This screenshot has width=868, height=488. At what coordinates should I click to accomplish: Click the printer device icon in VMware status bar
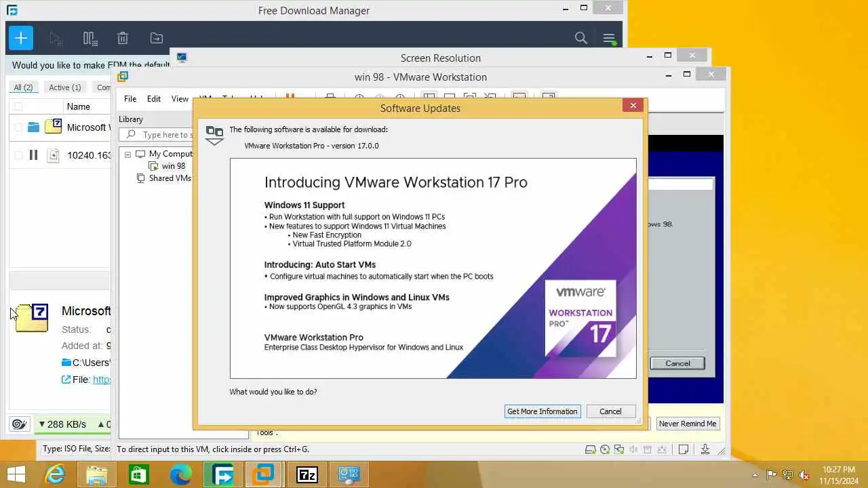pyautogui.click(x=648, y=449)
